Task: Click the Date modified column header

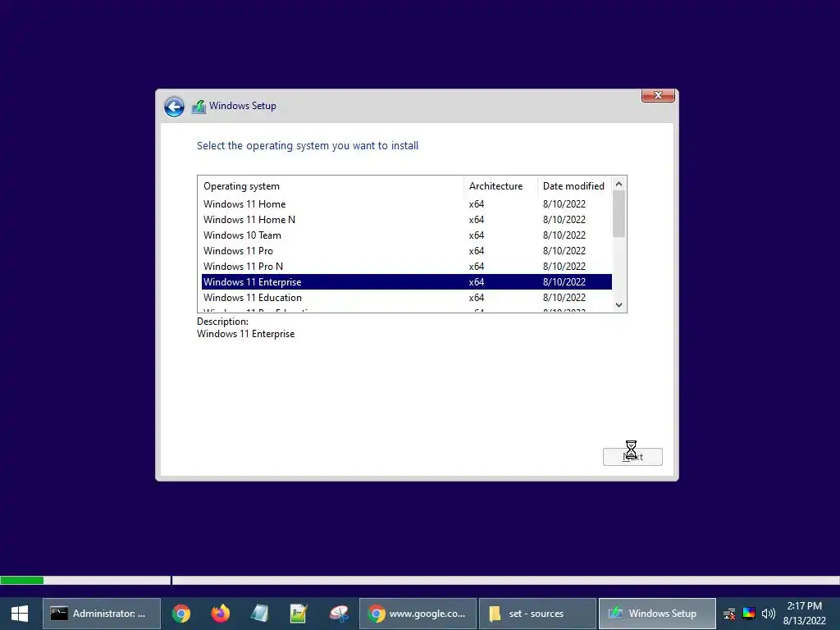Action: tap(574, 186)
